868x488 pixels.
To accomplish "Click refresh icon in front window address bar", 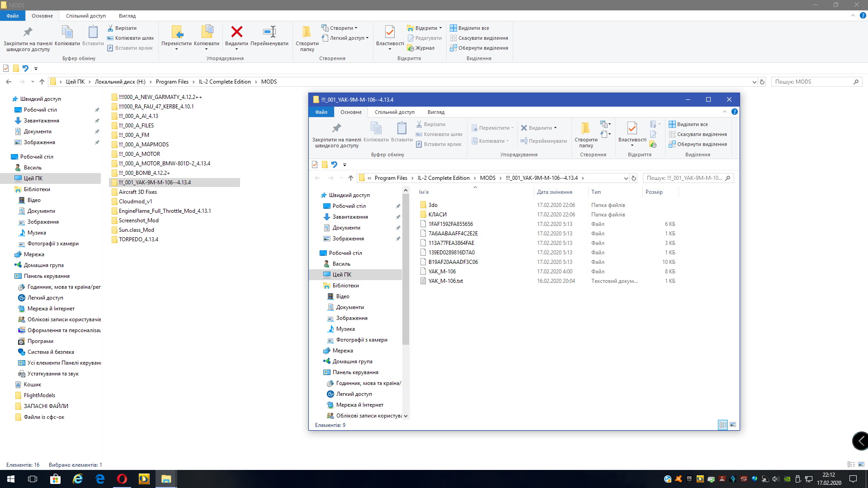I will pos(634,178).
